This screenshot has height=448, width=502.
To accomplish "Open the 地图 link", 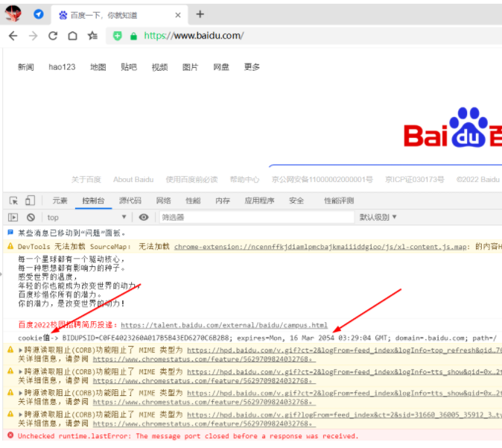I will (98, 67).
